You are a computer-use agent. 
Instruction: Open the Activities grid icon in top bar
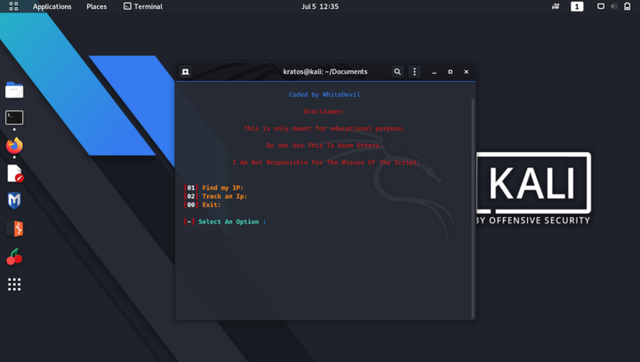point(13,6)
